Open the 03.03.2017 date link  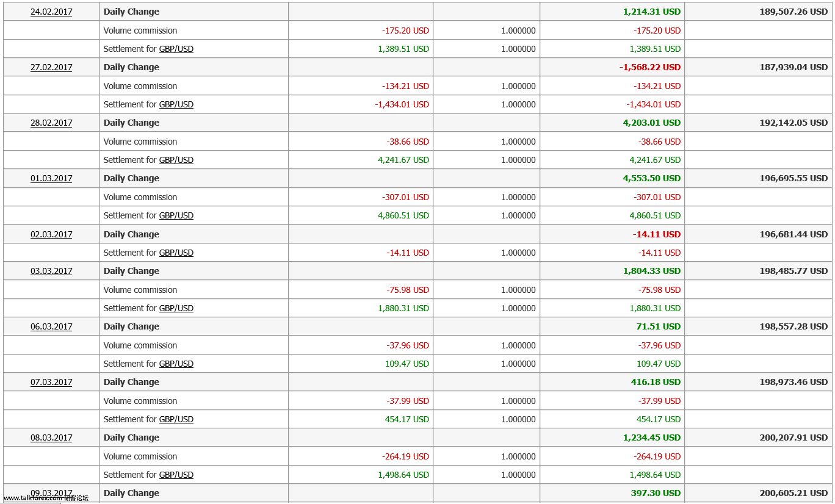click(x=51, y=271)
